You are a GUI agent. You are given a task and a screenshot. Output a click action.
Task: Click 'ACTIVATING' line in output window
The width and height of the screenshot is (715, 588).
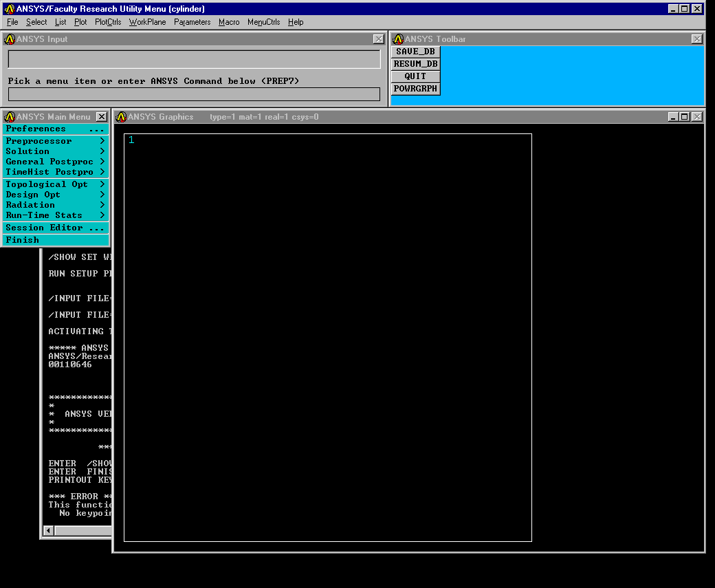(80, 331)
